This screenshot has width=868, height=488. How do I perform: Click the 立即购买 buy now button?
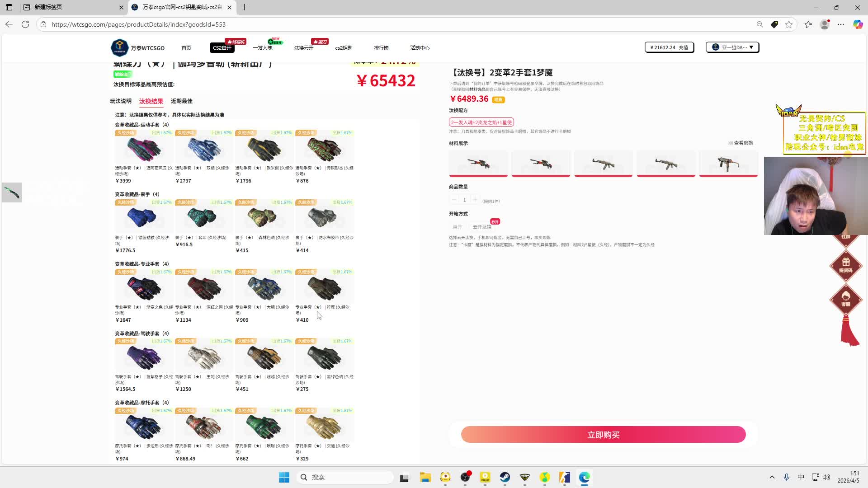tap(603, 435)
